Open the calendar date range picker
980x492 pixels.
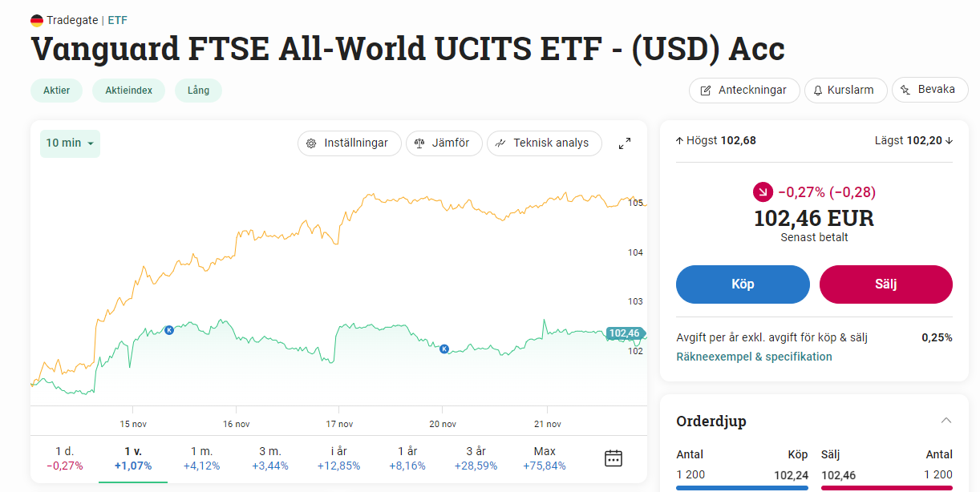point(614,458)
